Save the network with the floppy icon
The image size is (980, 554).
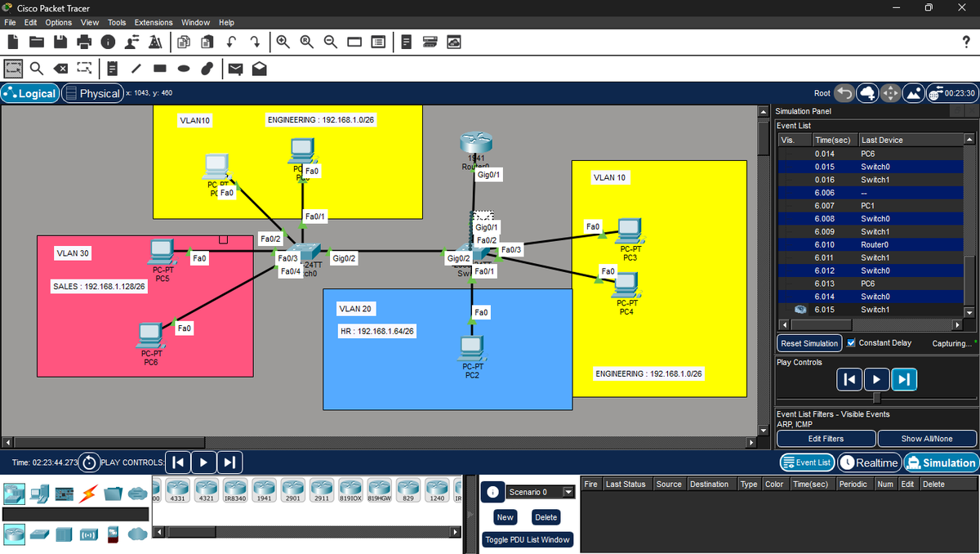click(x=60, y=42)
